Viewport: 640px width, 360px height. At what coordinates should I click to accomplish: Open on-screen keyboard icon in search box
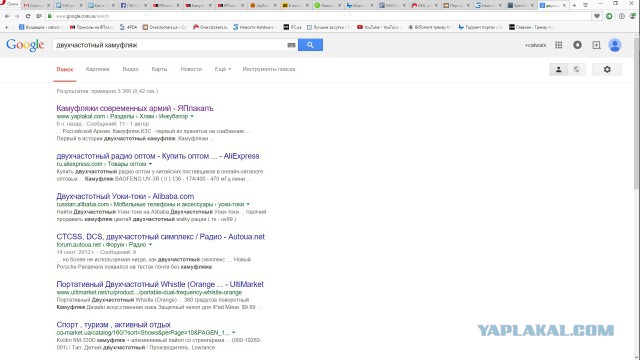pos(291,45)
